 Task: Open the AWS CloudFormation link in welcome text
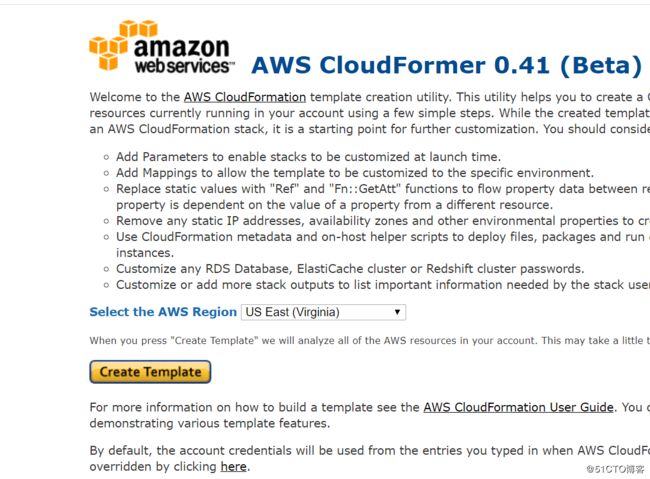tap(245, 97)
